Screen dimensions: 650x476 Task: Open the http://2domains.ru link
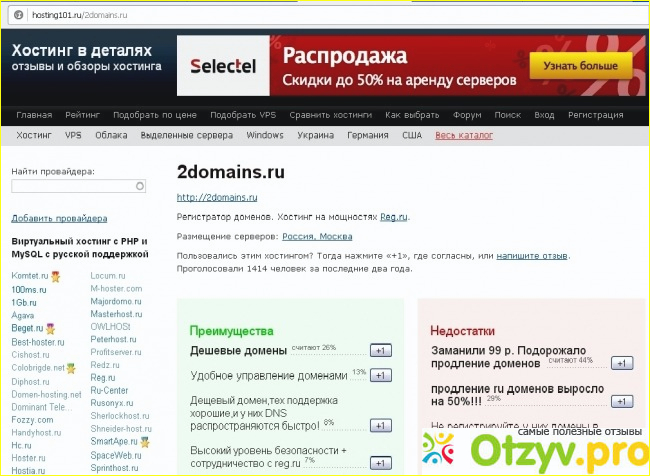[x=217, y=198]
